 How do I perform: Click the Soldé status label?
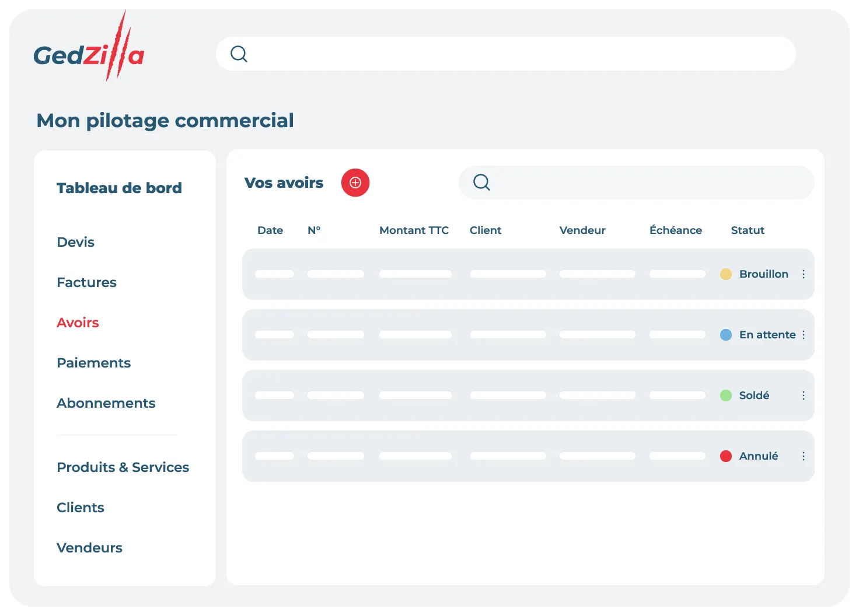click(x=754, y=395)
